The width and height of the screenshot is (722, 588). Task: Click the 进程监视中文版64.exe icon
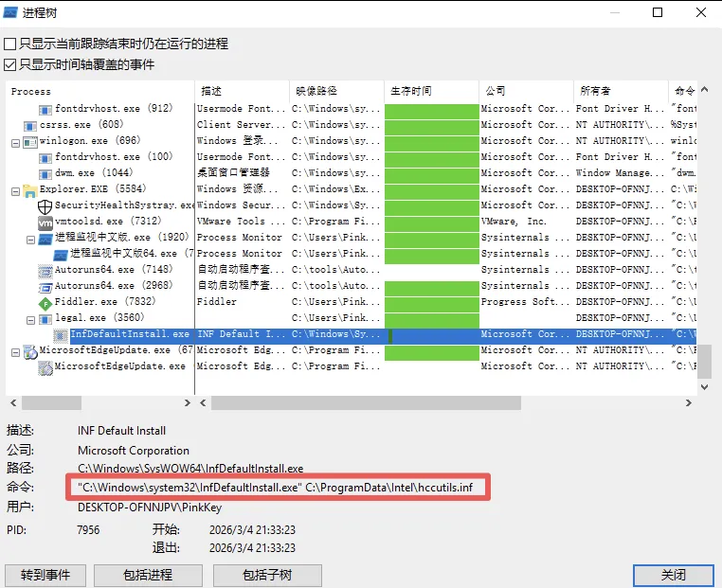click(x=61, y=255)
